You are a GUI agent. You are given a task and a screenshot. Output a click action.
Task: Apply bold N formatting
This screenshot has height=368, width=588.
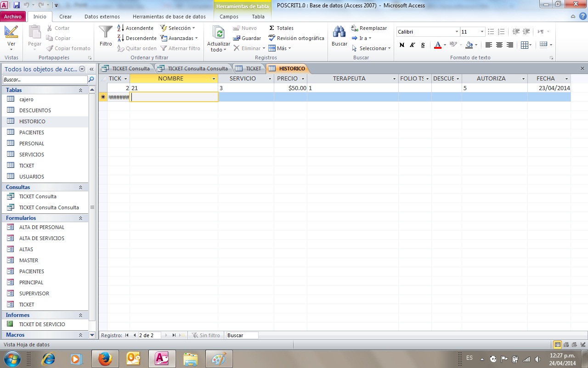[402, 45]
